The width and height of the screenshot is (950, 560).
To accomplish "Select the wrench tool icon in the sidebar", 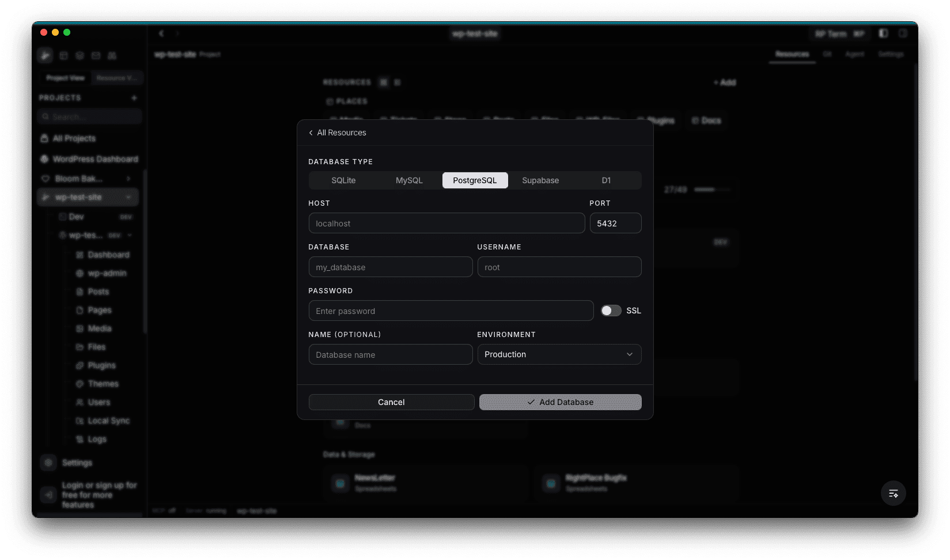I will (x=46, y=55).
